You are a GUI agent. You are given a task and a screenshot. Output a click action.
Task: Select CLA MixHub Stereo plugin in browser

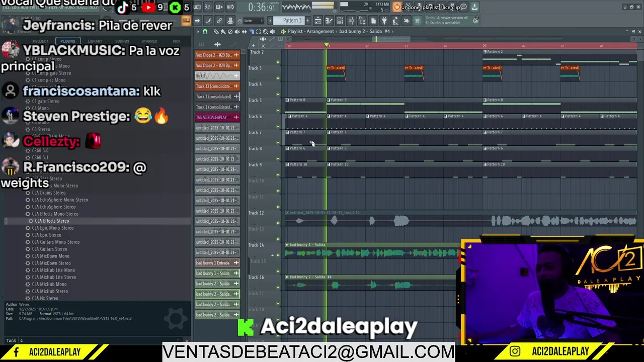tap(49, 291)
